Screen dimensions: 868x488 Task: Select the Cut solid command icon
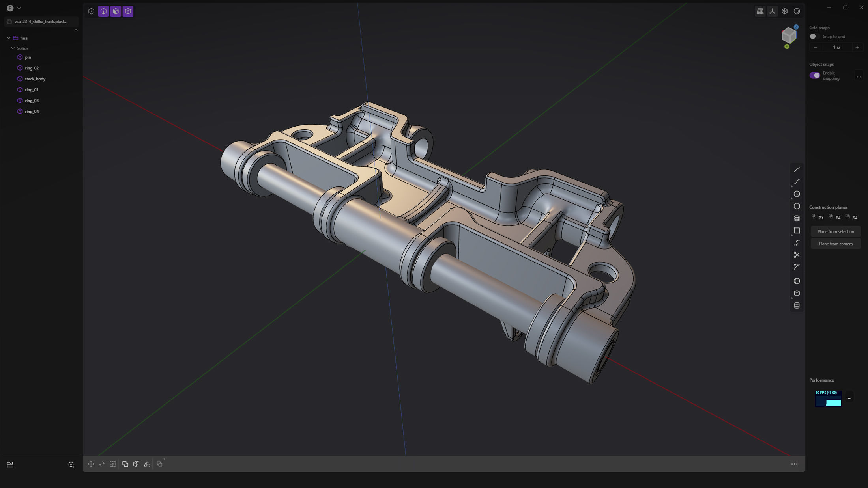[x=136, y=464]
